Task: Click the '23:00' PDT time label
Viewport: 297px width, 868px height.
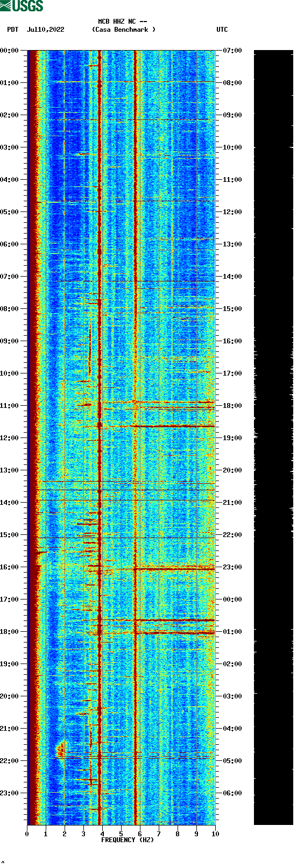Action: pyautogui.click(x=10, y=793)
